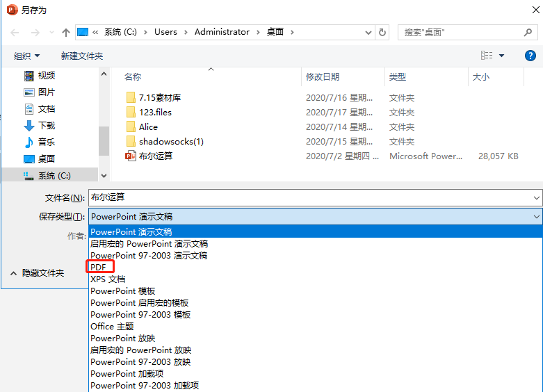Open the 组织 menu

click(26, 56)
